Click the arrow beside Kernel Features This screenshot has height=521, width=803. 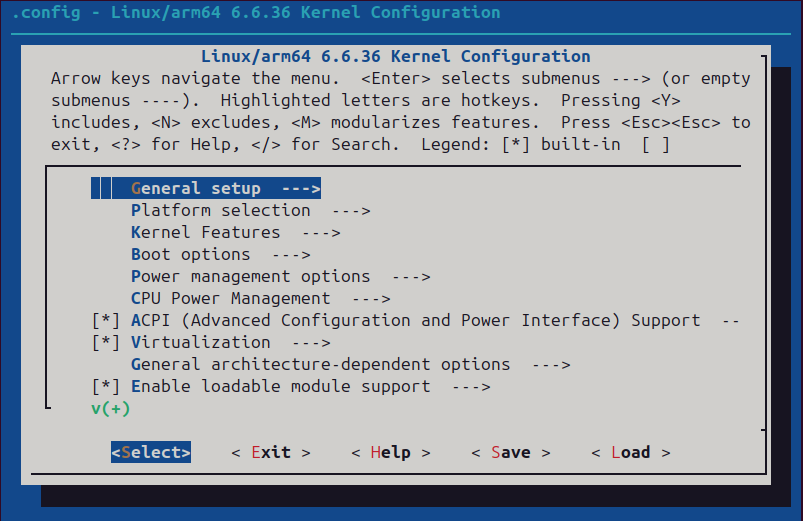tap(320, 232)
